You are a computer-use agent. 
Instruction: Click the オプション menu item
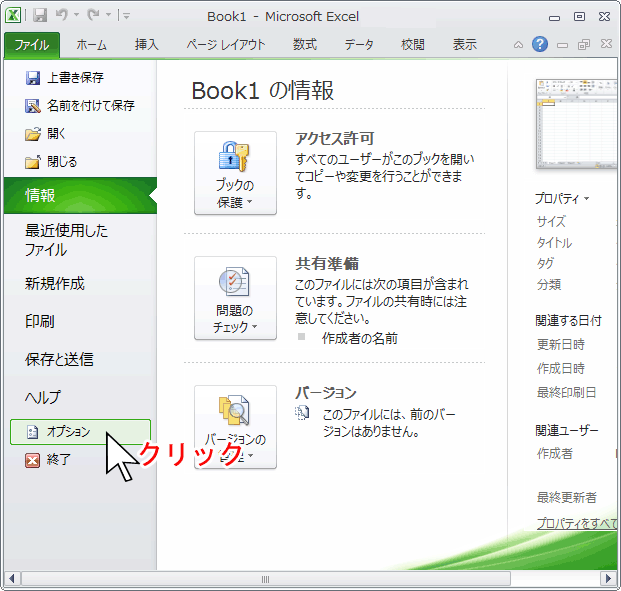click(80, 432)
